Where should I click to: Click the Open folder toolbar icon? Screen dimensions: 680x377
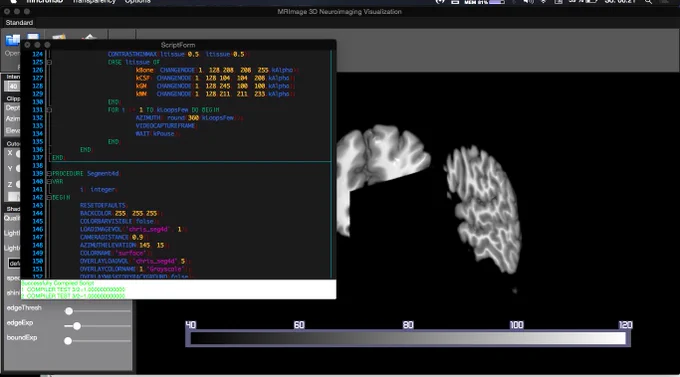point(12,40)
